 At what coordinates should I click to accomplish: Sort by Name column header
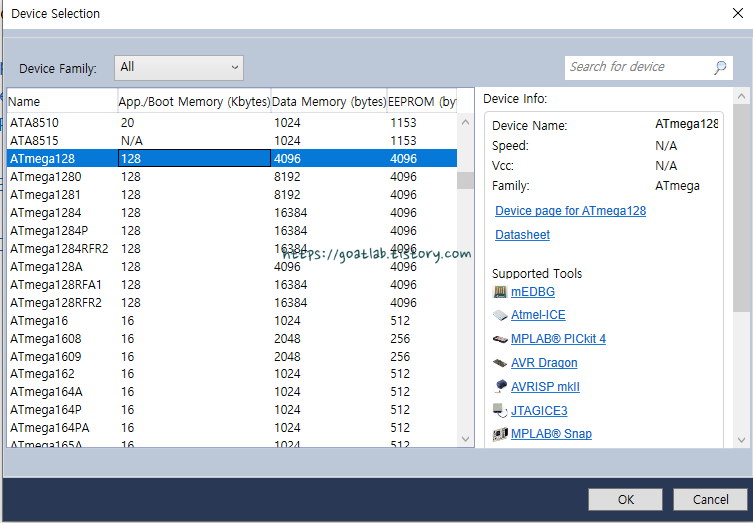click(x=62, y=101)
